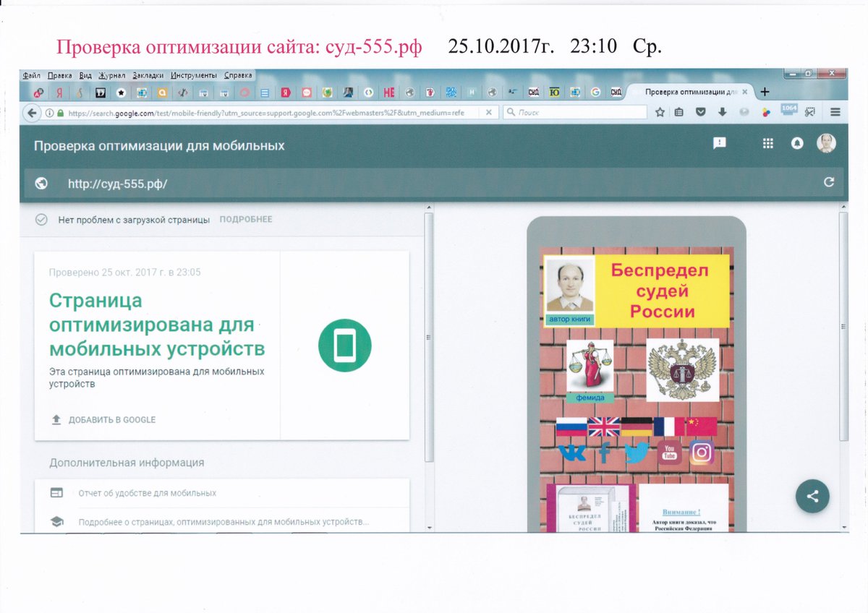Click the 'Дополнительная информация' heading
Screen dimensions: 868x613
[127, 463]
